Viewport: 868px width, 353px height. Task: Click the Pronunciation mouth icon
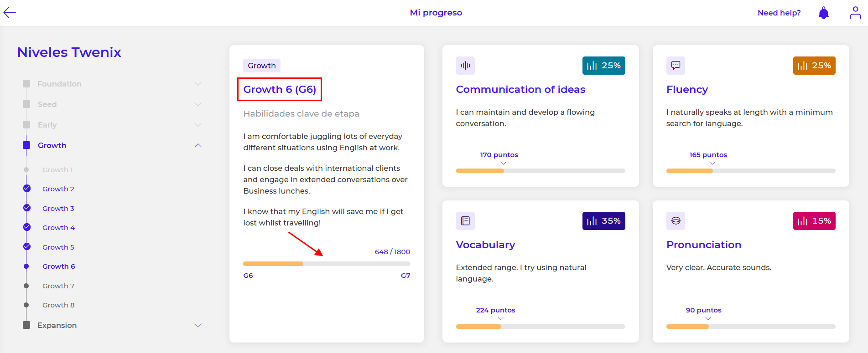click(676, 221)
